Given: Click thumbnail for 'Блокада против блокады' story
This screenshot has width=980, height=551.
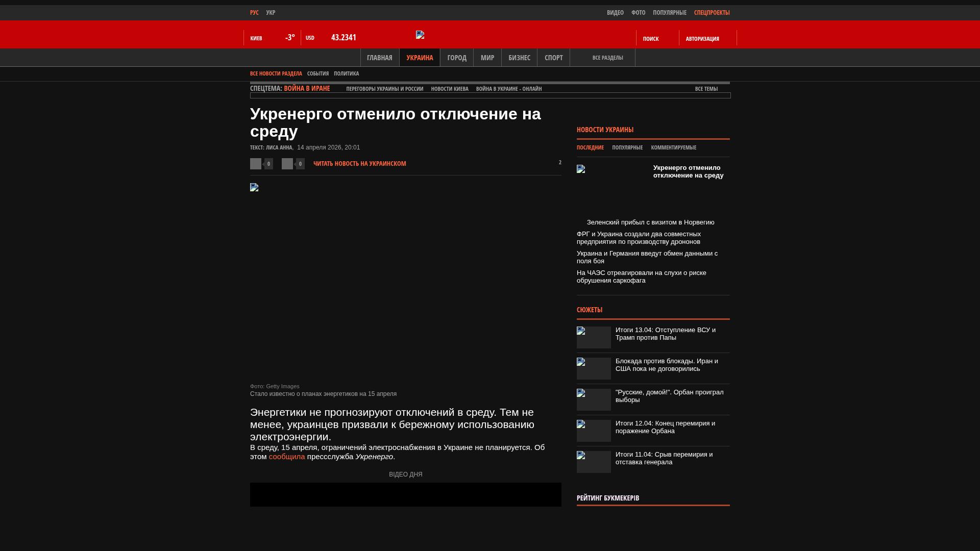Looking at the screenshot, I should [x=594, y=368].
